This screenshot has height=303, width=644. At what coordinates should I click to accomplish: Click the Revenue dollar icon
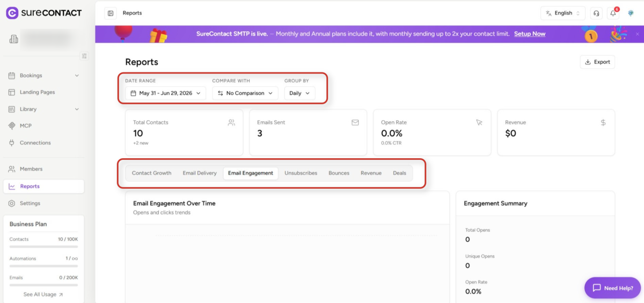click(603, 122)
